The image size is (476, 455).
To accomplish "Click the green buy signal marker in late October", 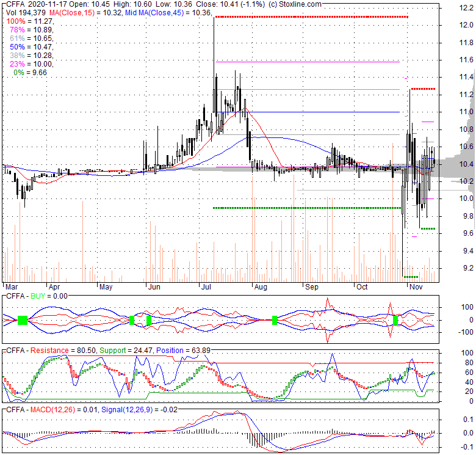I will tap(395, 320).
